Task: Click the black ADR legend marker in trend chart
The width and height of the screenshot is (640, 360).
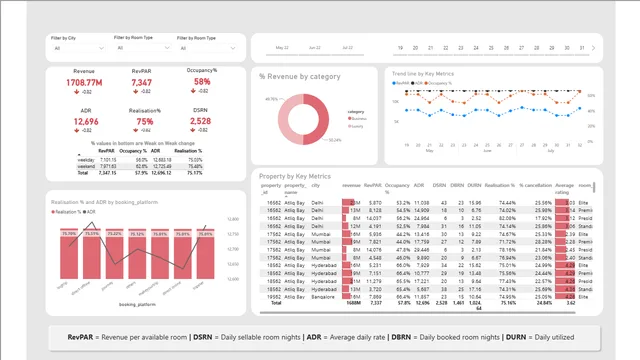Action: [x=413, y=83]
